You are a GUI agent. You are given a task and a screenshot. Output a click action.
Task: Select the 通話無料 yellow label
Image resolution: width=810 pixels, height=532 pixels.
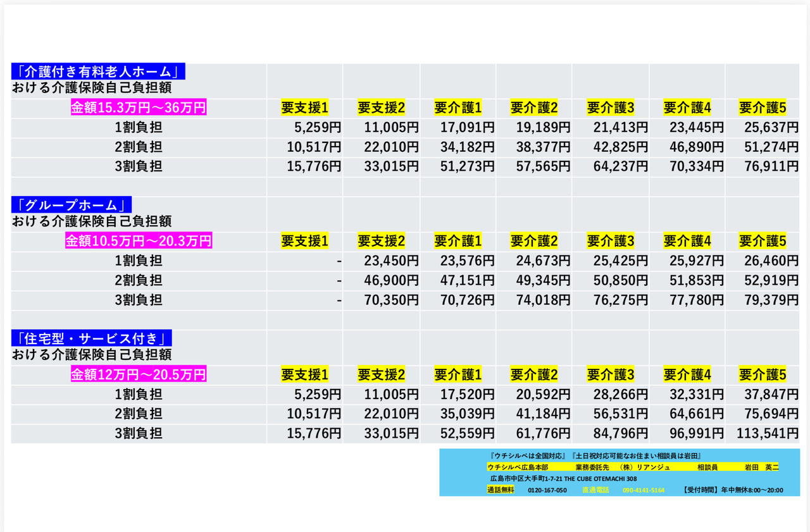pyautogui.click(x=501, y=490)
